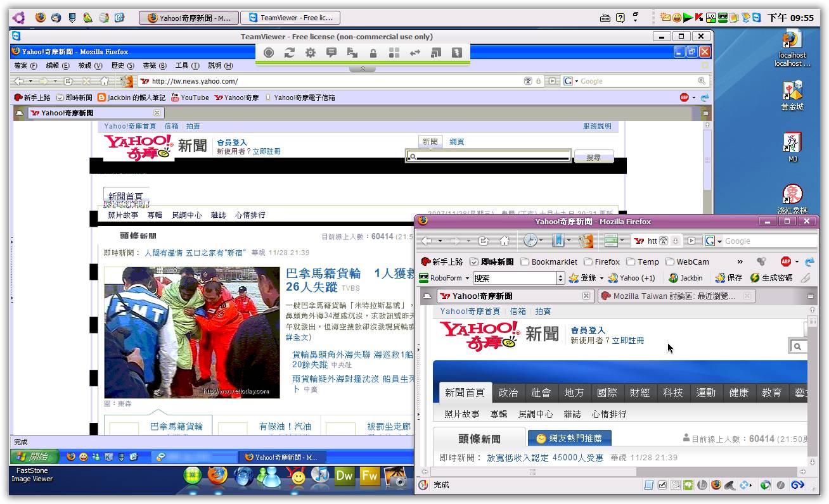Open file transfer icon in TeamViewer toolbar
829x504 pixels.
pos(352,53)
